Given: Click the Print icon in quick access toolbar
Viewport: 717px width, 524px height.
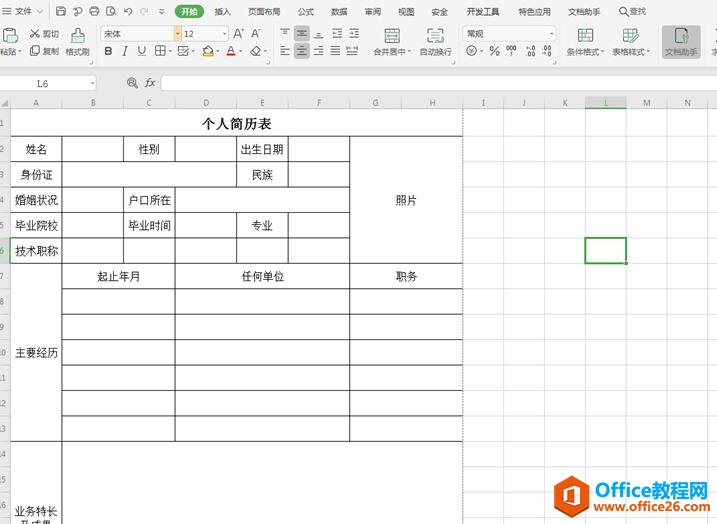Looking at the screenshot, I should point(94,11).
